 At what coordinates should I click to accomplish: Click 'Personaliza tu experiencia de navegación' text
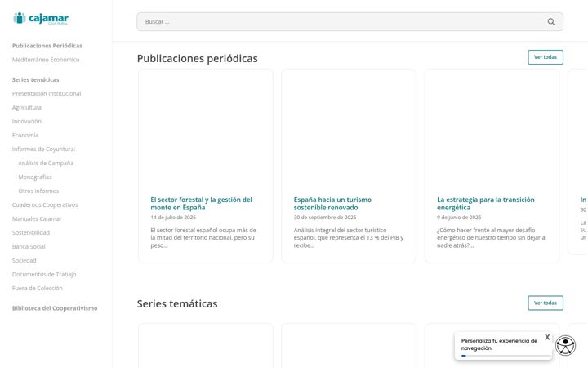tap(499, 344)
